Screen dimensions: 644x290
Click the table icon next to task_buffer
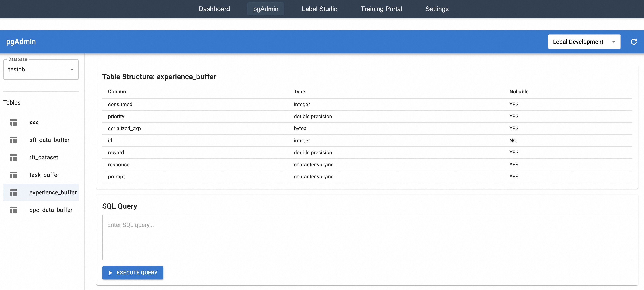click(x=13, y=175)
